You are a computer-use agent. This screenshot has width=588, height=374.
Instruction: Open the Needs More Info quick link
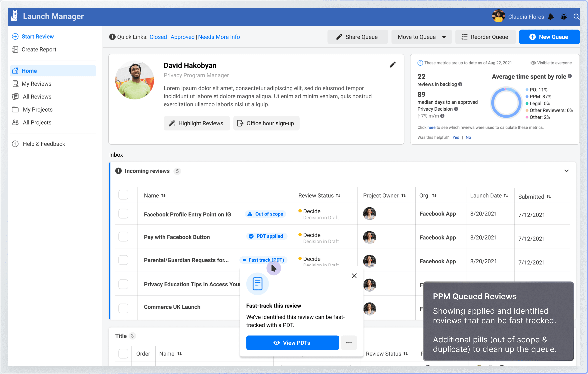coord(219,37)
